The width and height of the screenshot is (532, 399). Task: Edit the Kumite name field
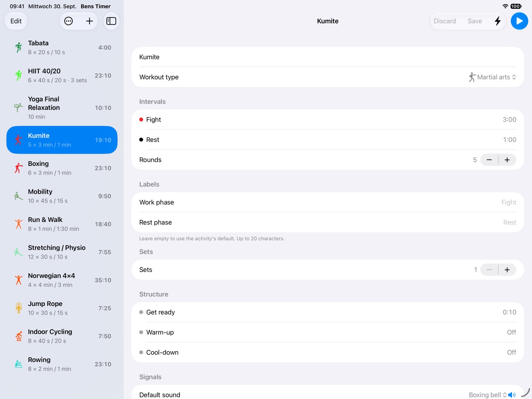[x=328, y=57]
